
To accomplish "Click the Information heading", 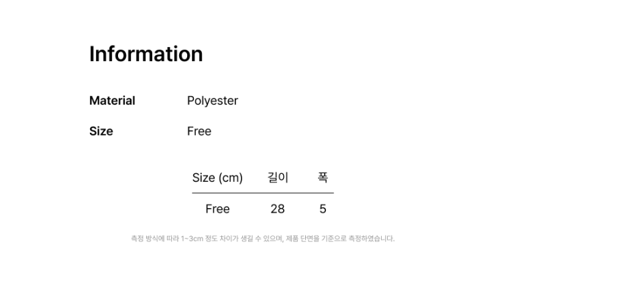I will pyautogui.click(x=146, y=54).
